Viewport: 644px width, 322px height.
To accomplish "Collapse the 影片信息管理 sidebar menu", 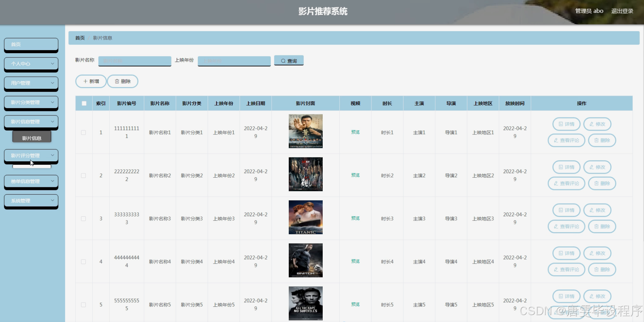I will click(x=31, y=122).
